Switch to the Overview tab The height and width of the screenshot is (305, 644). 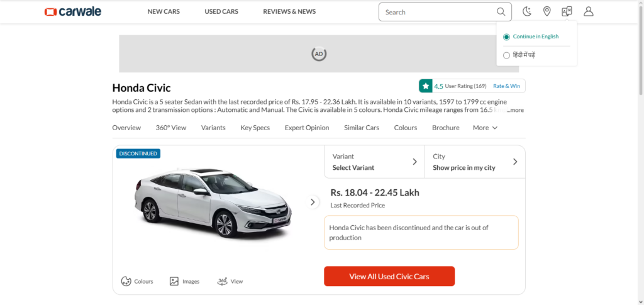pos(126,128)
